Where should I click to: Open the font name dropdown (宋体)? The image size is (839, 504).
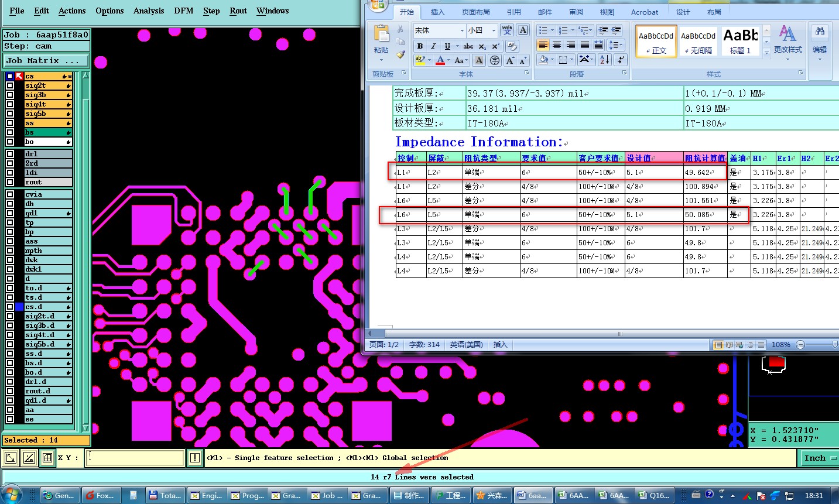click(x=462, y=30)
